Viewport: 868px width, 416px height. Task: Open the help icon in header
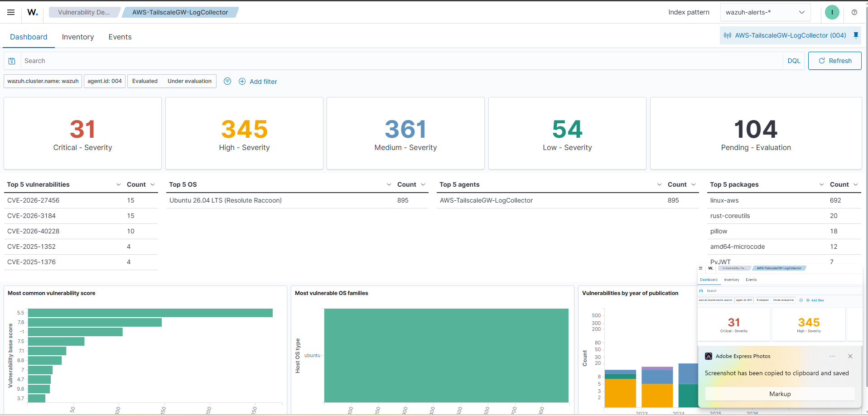[x=854, y=12]
